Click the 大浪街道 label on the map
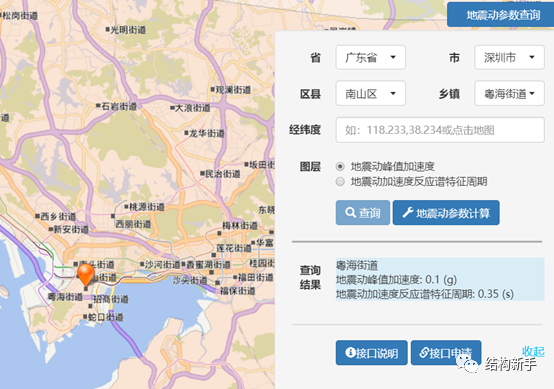554x389 pixels. (193, 107)
